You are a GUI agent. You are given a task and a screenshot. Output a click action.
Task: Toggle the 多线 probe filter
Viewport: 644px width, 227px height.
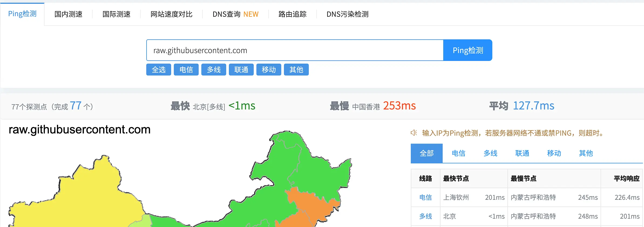tap(214, 70)
